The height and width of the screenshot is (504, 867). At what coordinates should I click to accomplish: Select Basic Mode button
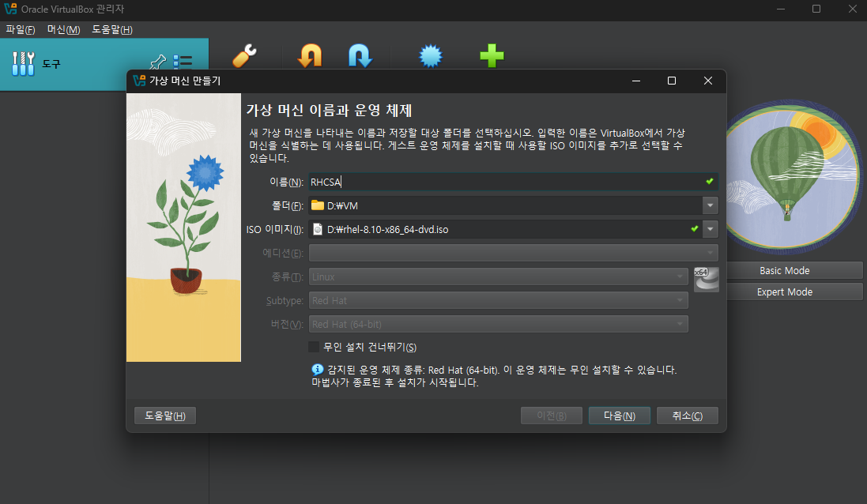click(794, 270)
